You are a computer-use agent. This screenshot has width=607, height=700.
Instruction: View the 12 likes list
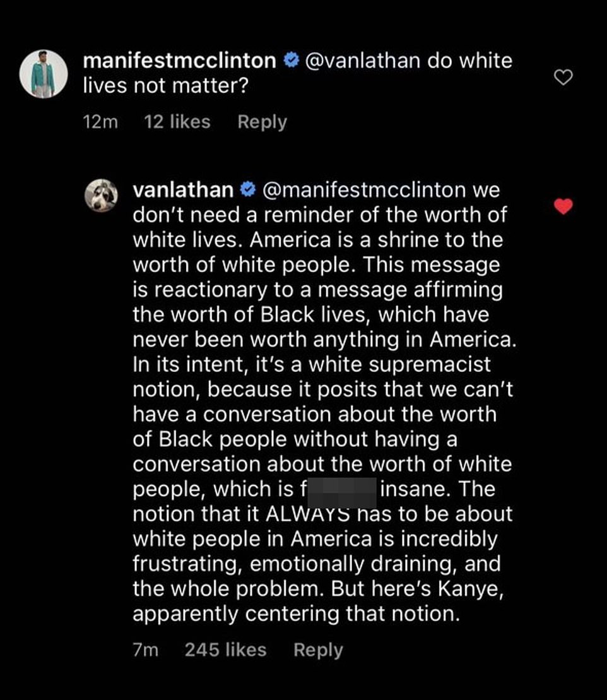(x=177, y=122)
